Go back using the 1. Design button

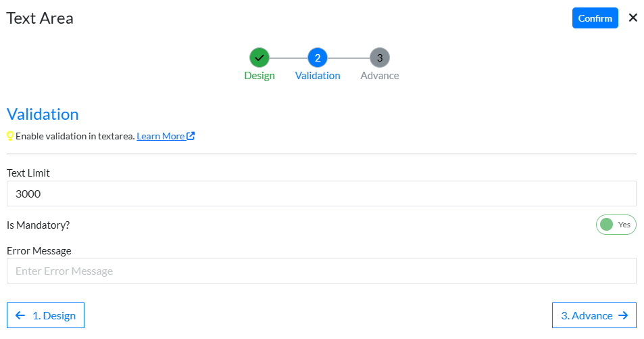click(x=45, y=315)
